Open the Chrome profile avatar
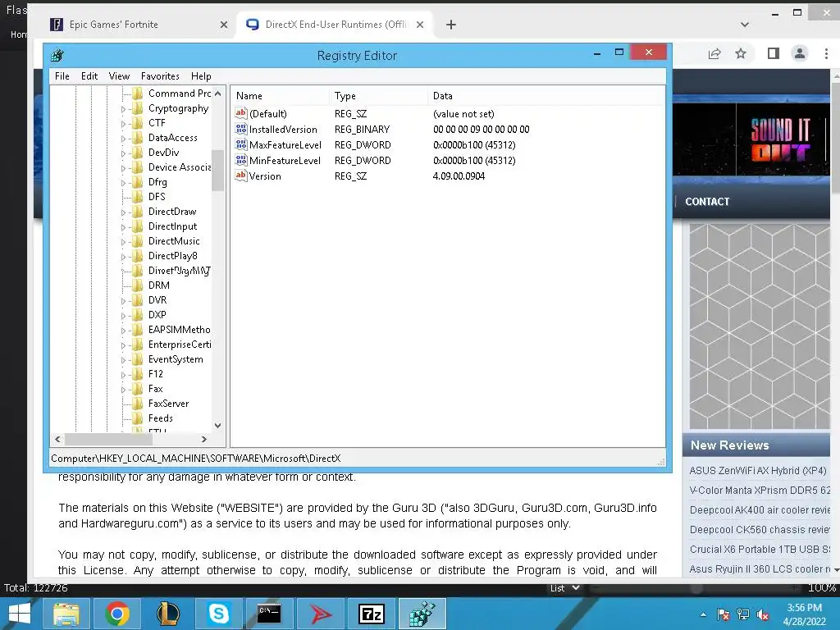840x630 pixels. pos(800,53)
